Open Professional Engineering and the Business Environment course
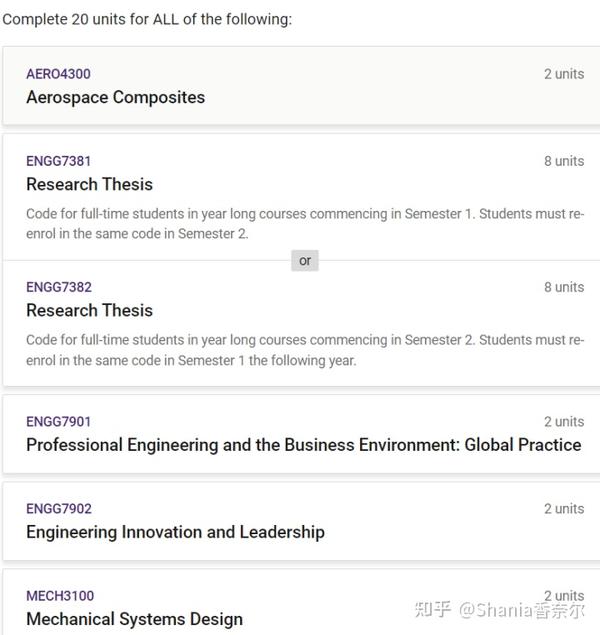The width and height of the screenshot is (600, 635). point(303,445)
